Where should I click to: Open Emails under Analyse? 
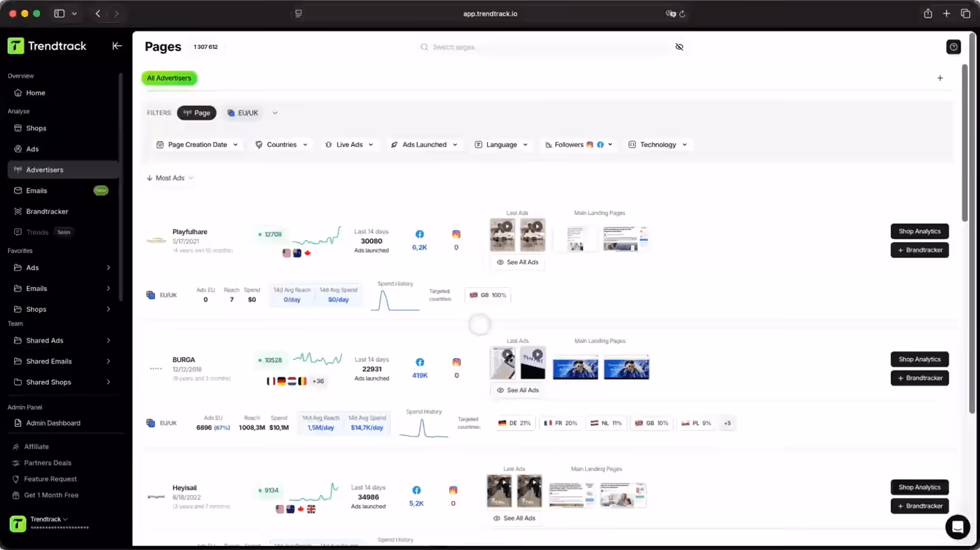pyautogui.click(x=36, y=191)
